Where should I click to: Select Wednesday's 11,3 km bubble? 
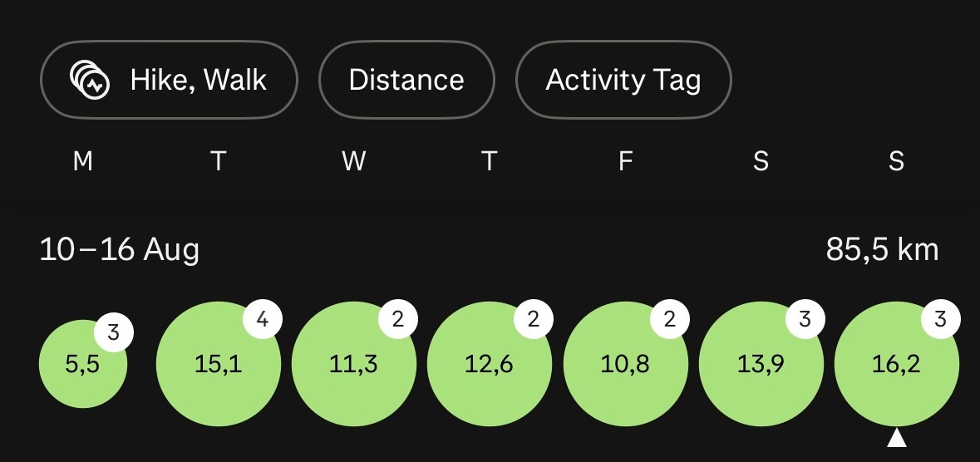354,364
